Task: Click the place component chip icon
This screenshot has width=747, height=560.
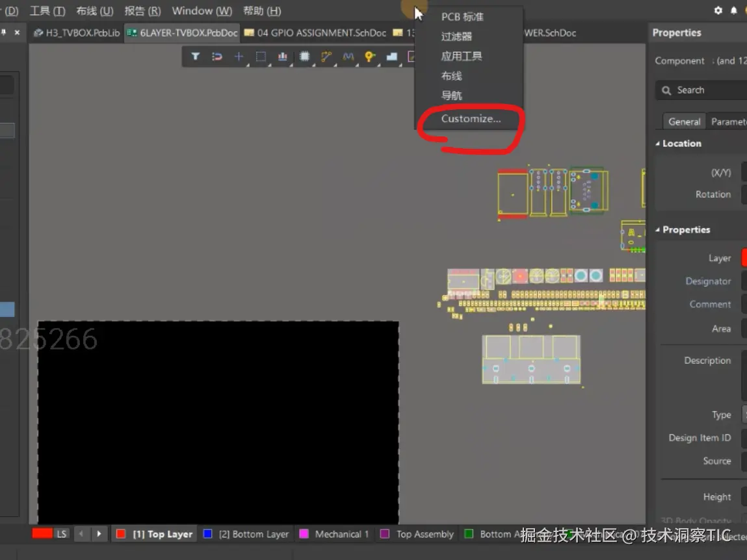Action: [x=304, y=57]
